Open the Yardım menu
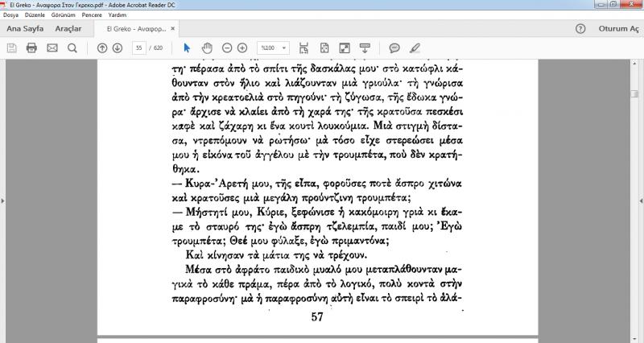The height and width of the screenshot is (343, 644). pyautogui.click(x=118, y=14)
